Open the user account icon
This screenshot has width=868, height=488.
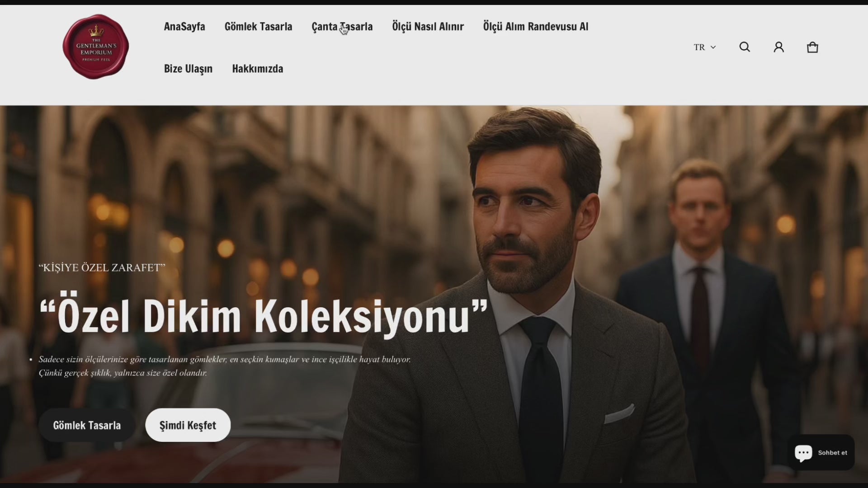778,47
